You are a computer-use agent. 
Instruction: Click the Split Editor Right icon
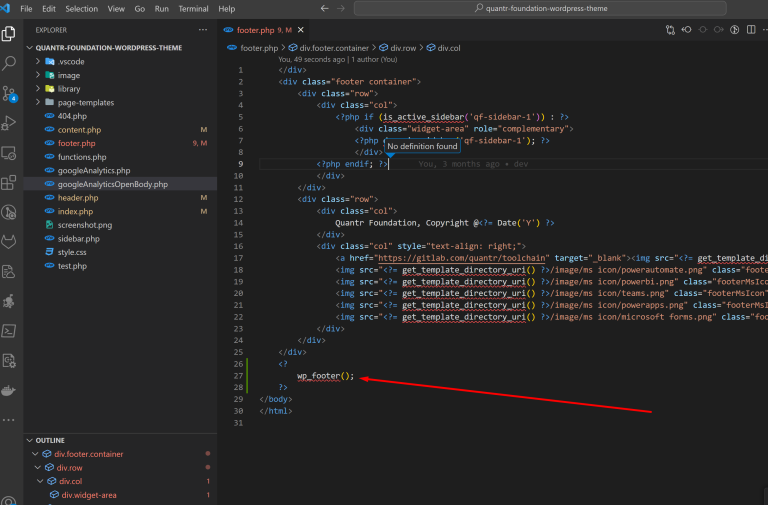click(x=751, y=30)
